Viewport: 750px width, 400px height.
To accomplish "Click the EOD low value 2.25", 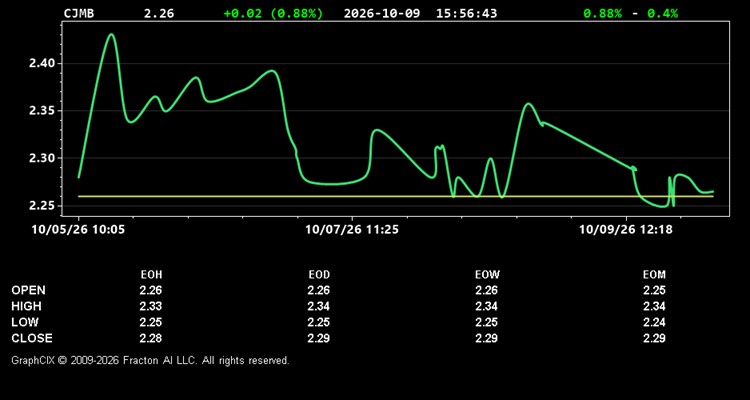I will [x=319, y=322].
